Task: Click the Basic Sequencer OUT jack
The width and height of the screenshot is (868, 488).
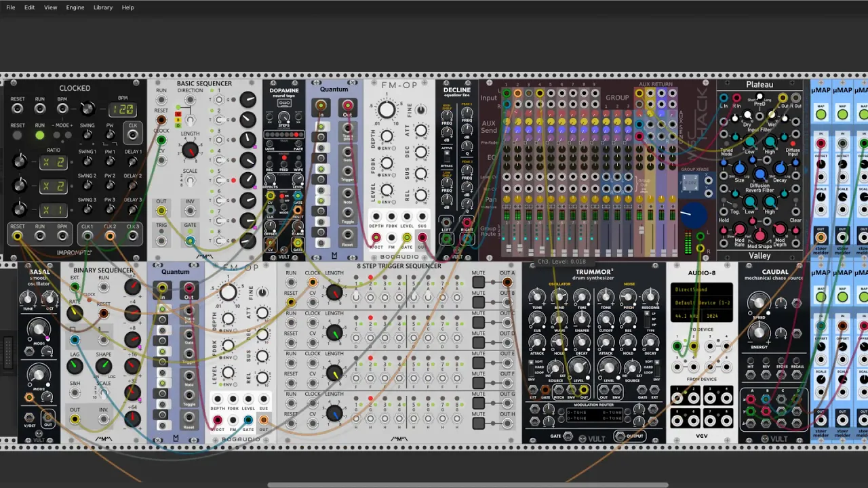Action: pos(161,211)
